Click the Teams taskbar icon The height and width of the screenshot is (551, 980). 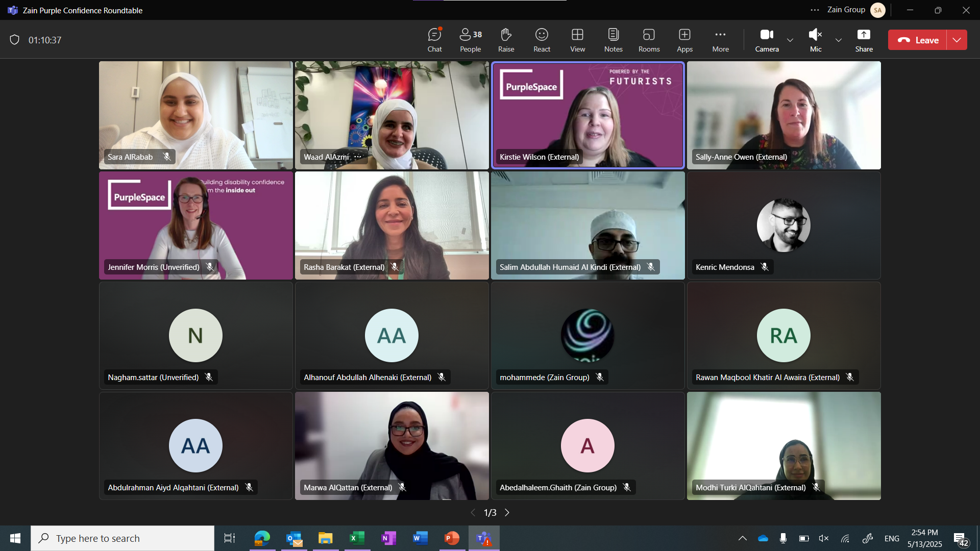pos(484,538)
